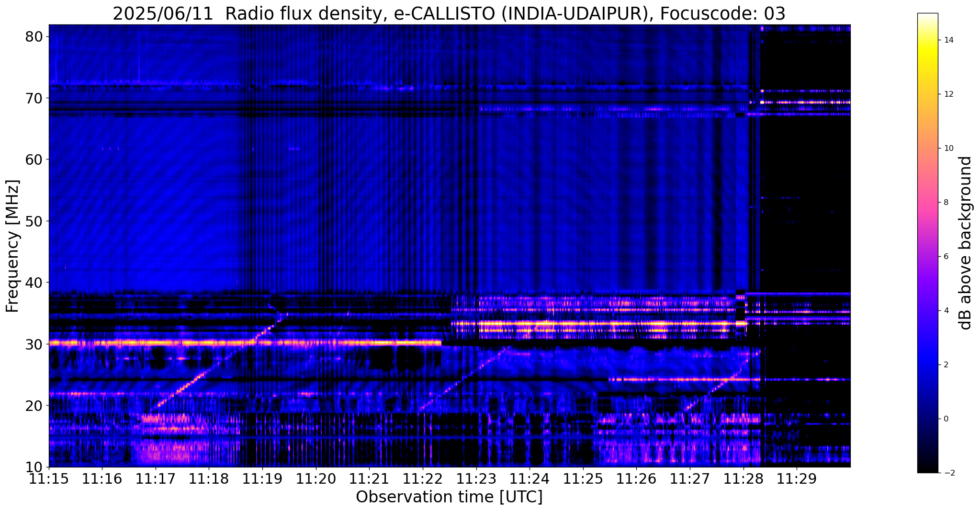Click the colorbar tick label 2
The image size is (980, 511).
pyautogui.click(x=946, y=365)
